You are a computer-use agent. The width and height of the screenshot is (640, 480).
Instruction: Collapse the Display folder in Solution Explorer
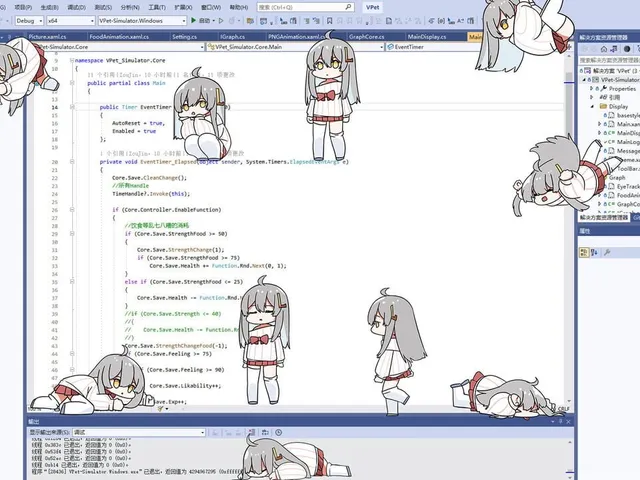[592, 106]
